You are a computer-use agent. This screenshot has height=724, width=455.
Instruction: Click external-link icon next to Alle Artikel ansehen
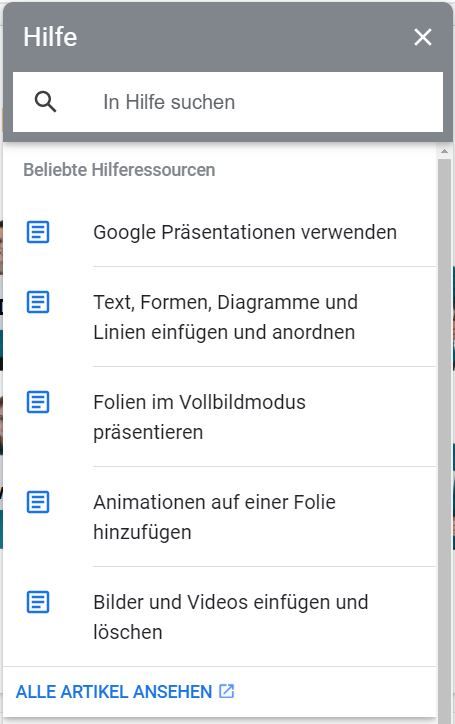tap(226, 691)
